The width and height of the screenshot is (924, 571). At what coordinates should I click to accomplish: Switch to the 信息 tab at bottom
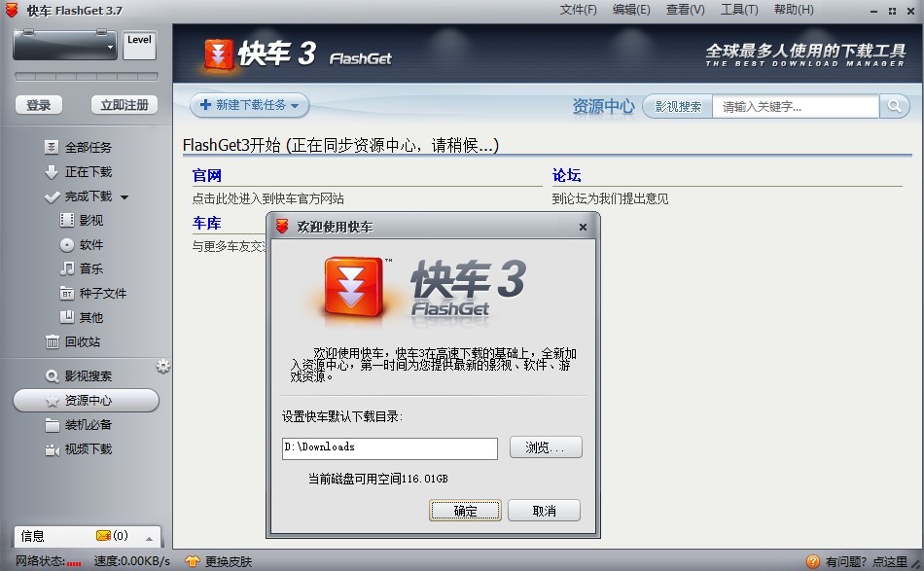tap(33, 535)
